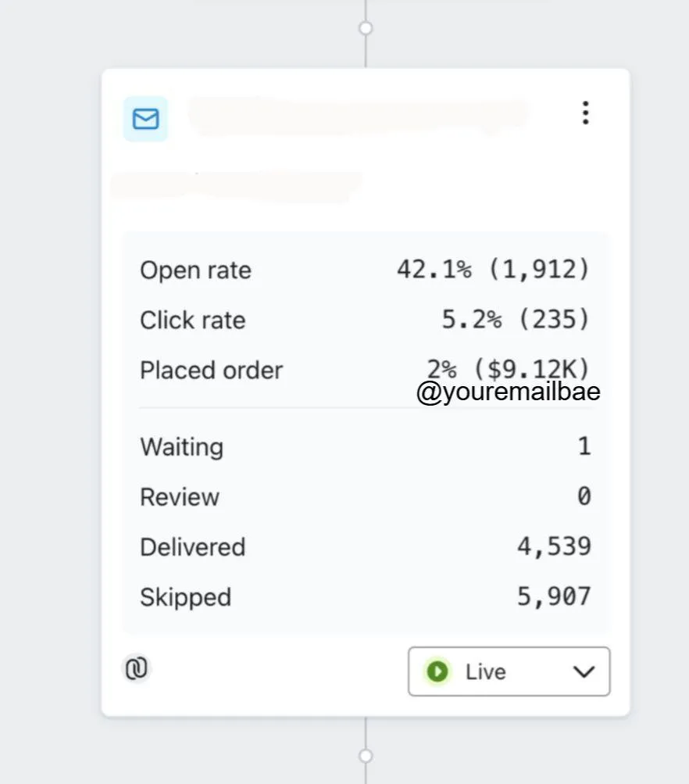View the 2% ($9.12K) placed order figure
689x784 pixels.
pyautogui.click(x=508, y=370)
